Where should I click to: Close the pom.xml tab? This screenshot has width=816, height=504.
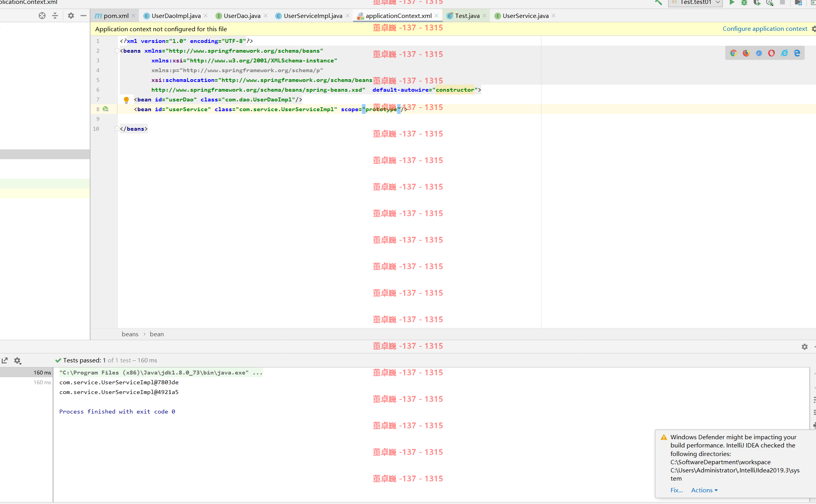point(133,16)
